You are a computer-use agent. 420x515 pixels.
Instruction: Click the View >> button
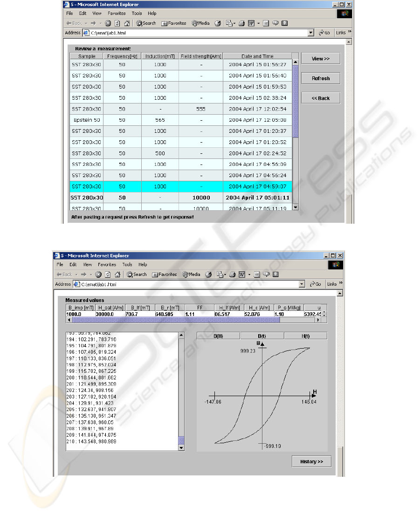pyautogui.click(x=321, y=59)
